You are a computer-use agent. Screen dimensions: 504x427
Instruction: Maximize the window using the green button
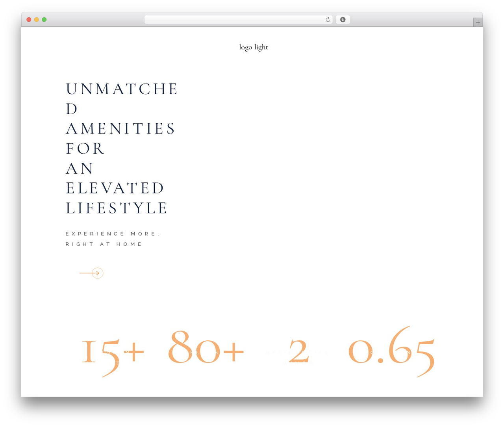(x=44, y=20)
